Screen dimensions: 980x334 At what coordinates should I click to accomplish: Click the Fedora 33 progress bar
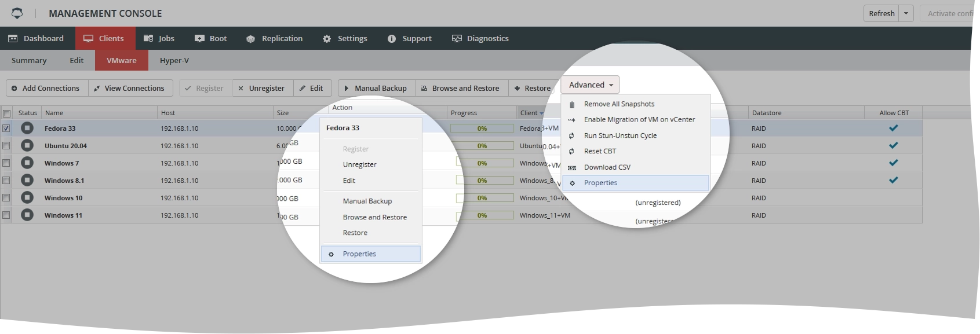[x=482, y=129]
